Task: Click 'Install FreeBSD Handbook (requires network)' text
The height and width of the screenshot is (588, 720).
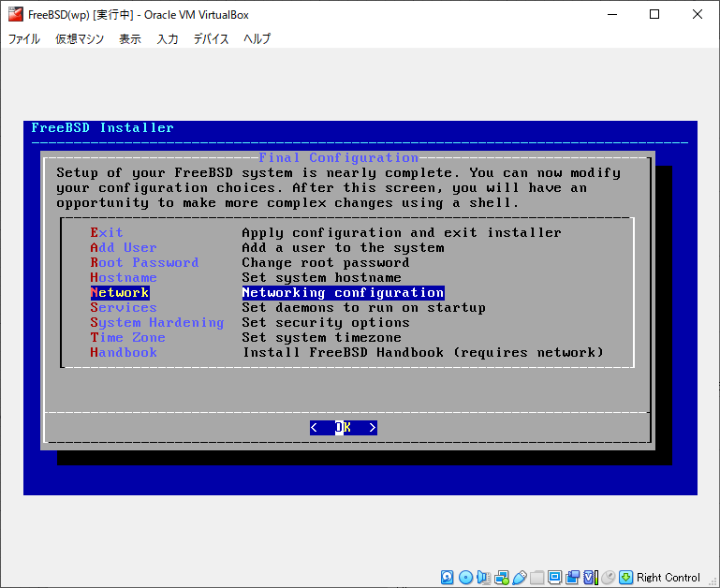Action: (x=423, y=352)
